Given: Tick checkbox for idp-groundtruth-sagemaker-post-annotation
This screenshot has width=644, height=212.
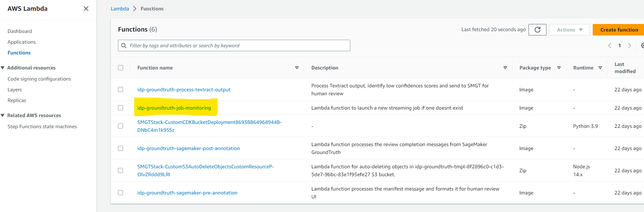Looking at the screenshot, I should pos(120,148).
